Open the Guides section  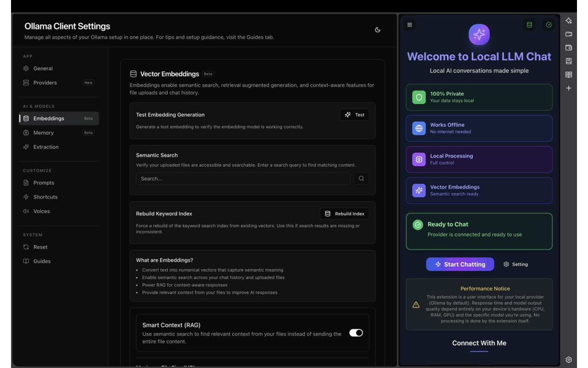click(59, 262)
